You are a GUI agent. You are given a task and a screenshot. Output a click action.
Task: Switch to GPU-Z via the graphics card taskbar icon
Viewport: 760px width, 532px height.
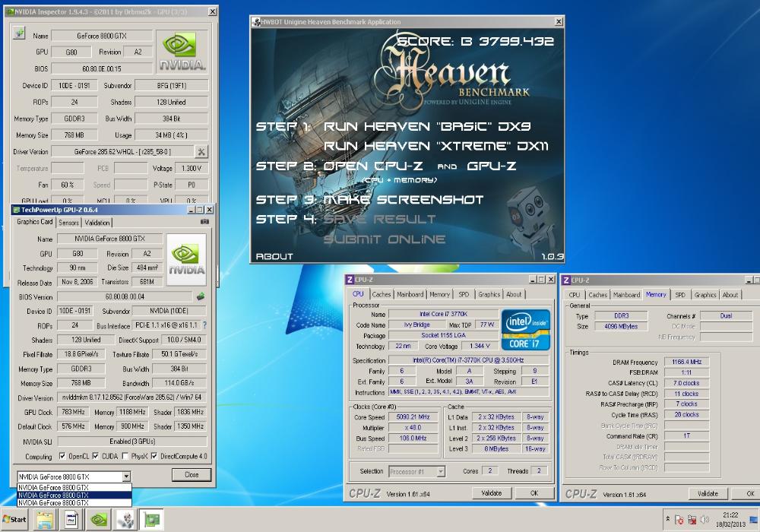click(152, 520)
